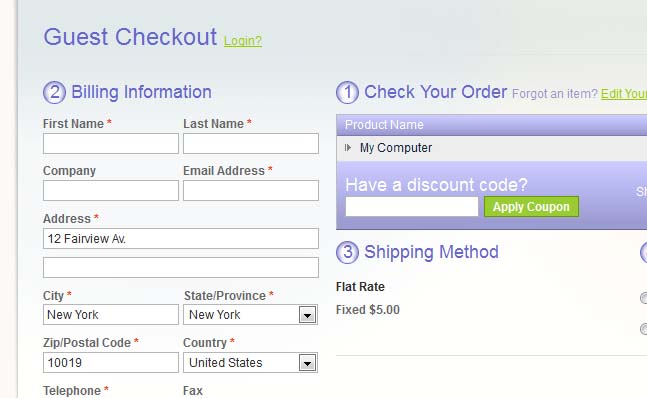Screen dimensions: 647x398
Task: Focus the Last Name input field
Action: click(x=251, y=144)
